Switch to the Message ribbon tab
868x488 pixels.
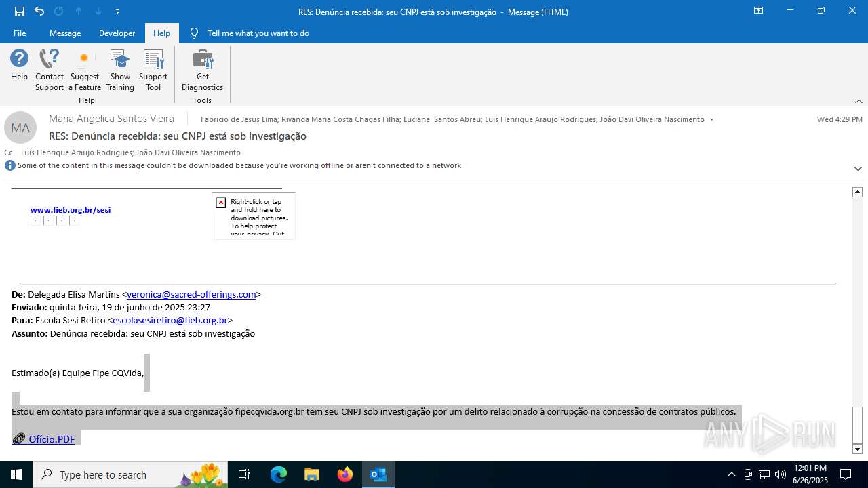click(65, 33)
